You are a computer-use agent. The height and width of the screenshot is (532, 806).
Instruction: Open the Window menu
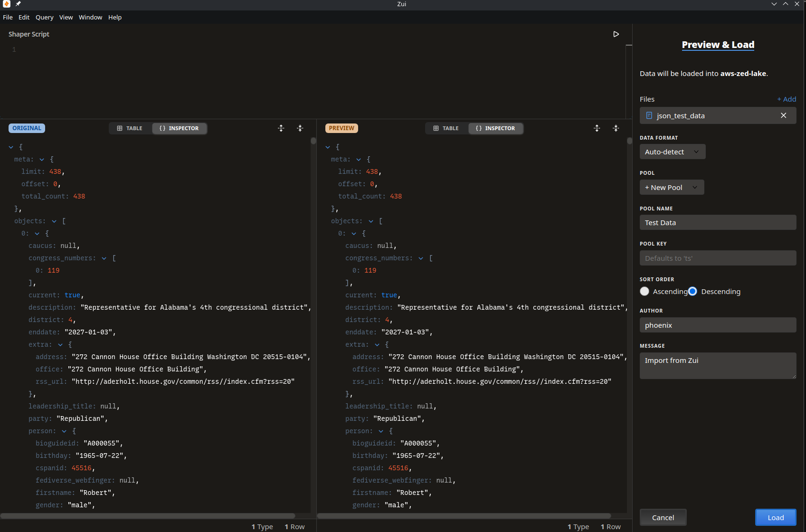[x=90, y=18]
